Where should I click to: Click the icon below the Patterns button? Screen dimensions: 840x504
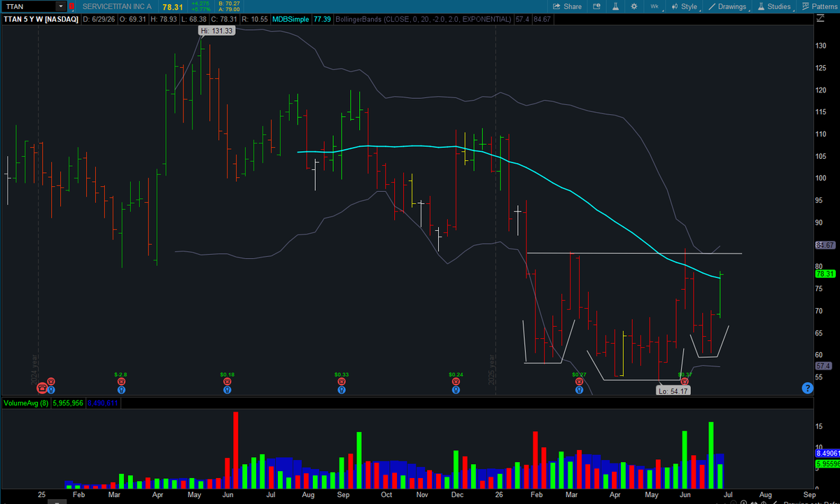click(x=820, y=19)
